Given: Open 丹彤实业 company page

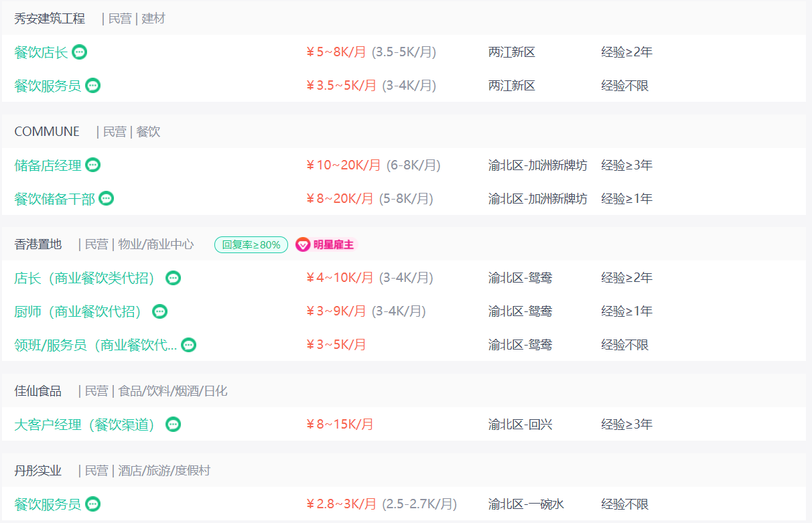Looking at the screenshot, I should pyautogui.click(x=38, y=471).
